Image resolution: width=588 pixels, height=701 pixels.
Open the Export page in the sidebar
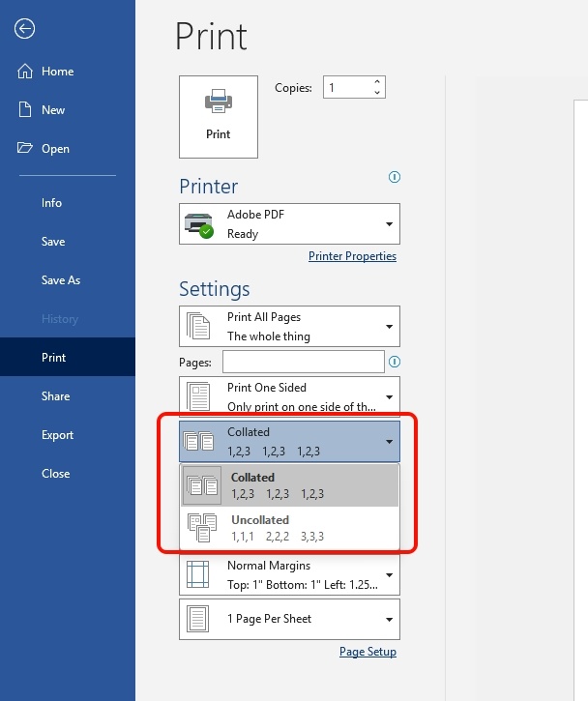[68, 434]
